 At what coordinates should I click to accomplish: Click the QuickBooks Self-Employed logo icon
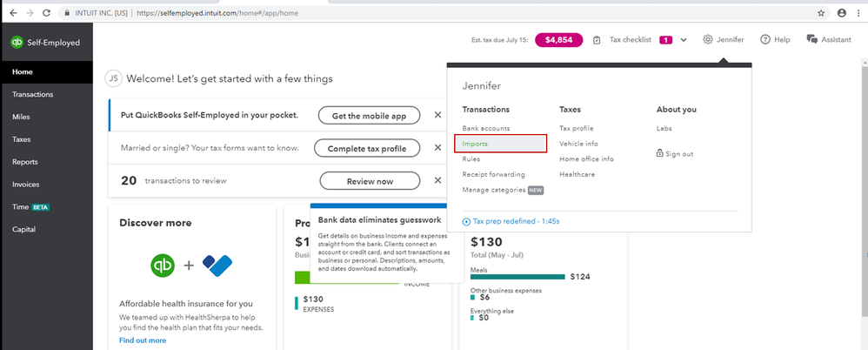(x=17, y=43)
